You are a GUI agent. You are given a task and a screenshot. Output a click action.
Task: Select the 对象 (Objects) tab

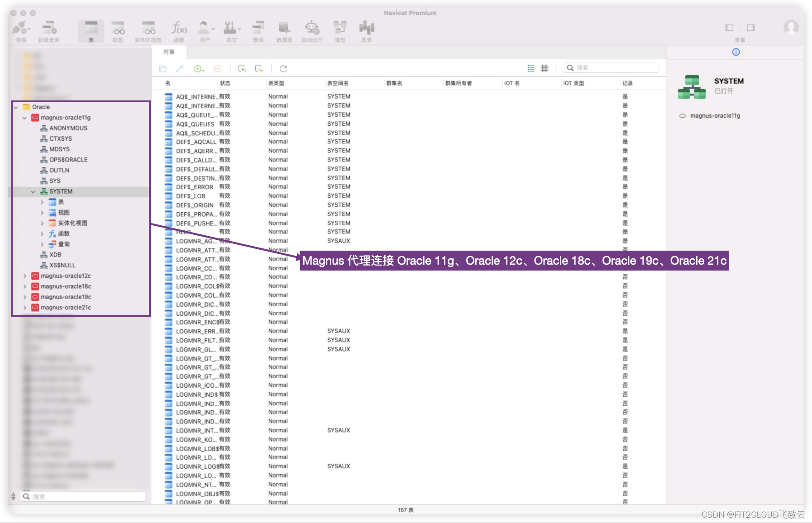(x=169, y=52)
